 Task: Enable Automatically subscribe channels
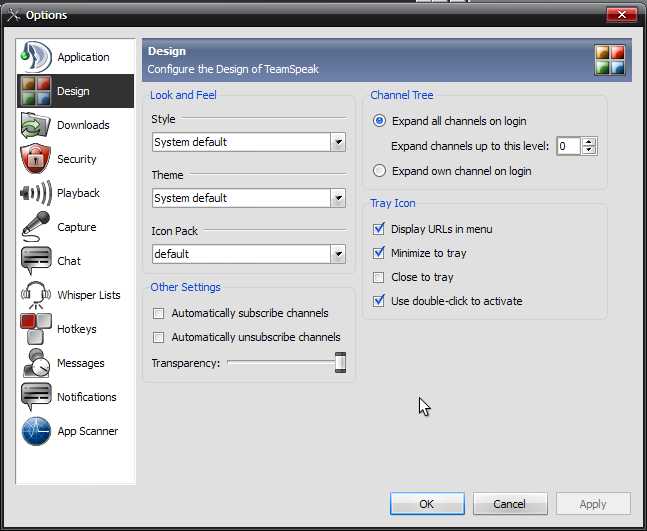(158, 313)
